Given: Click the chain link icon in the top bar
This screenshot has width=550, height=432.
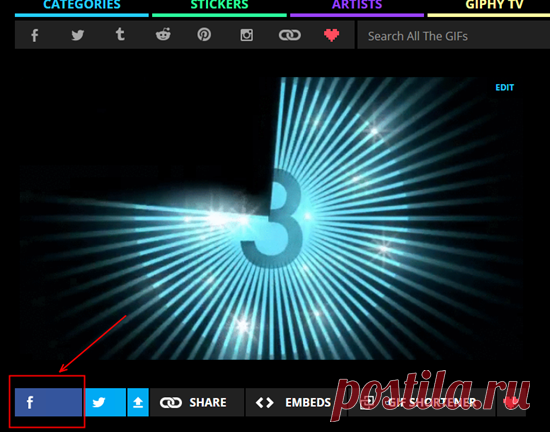Looking at the screenshot, I should click(x=290, y=35).
